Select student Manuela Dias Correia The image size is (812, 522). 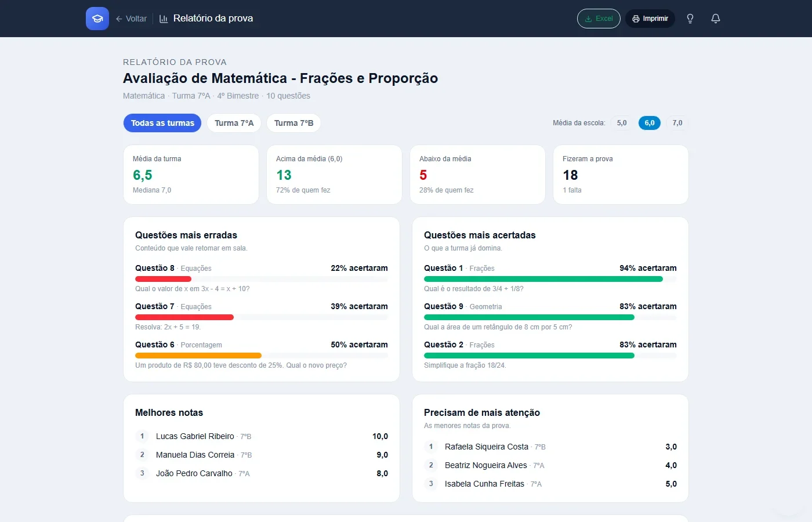pyautogui.click(x=195, y=455)
